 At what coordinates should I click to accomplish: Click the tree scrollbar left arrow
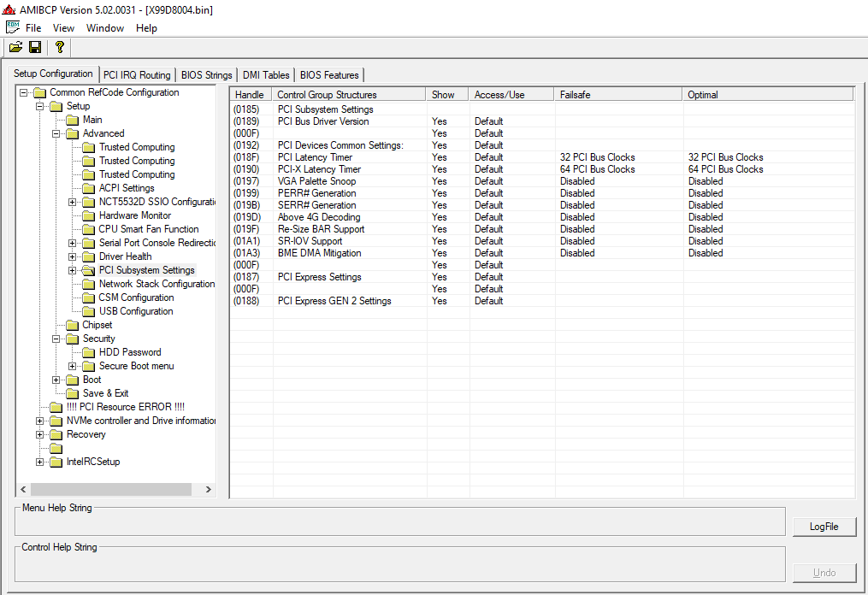pos(23,489)
